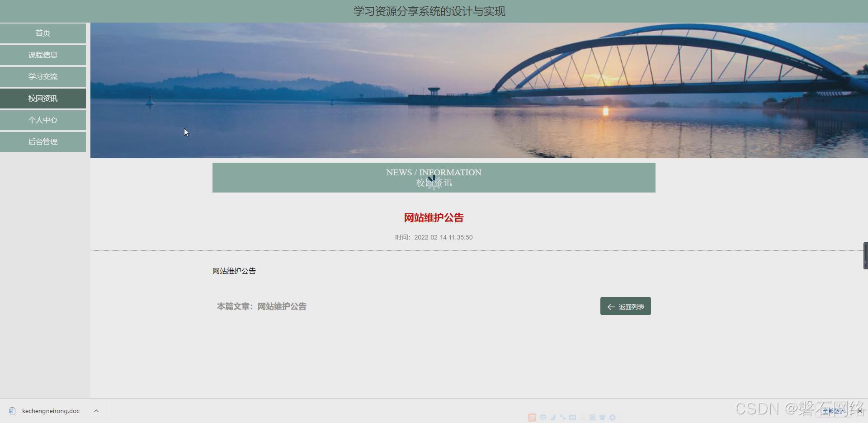Click the Word icon beside kechengneirong.doc
Image resolution: width=868 pixels, height=423 pixels.
pos(11,411)
